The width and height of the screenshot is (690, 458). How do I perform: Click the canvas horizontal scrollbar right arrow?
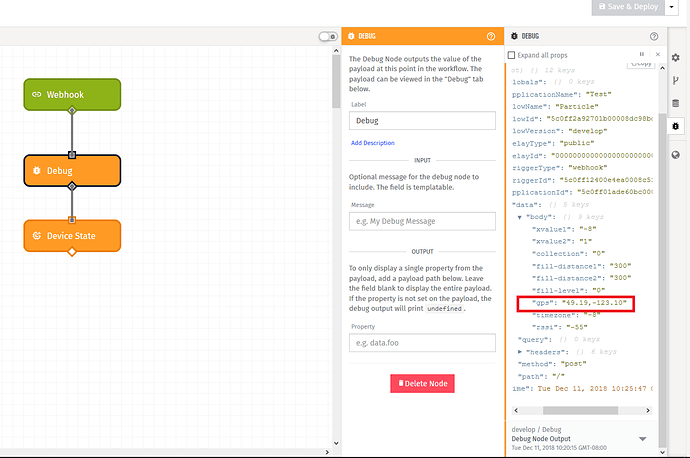(327, 452)
